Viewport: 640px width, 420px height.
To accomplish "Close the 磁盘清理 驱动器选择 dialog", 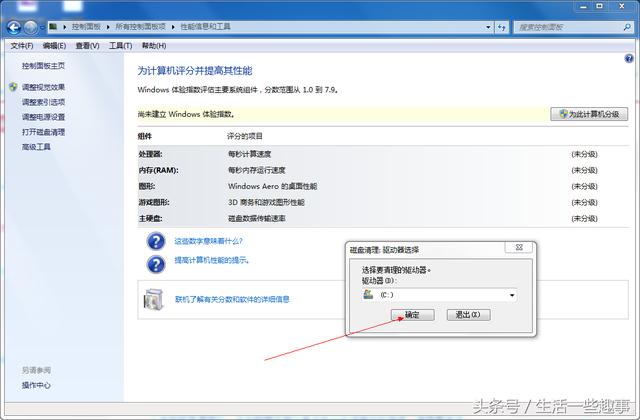I will coord(519,247).
